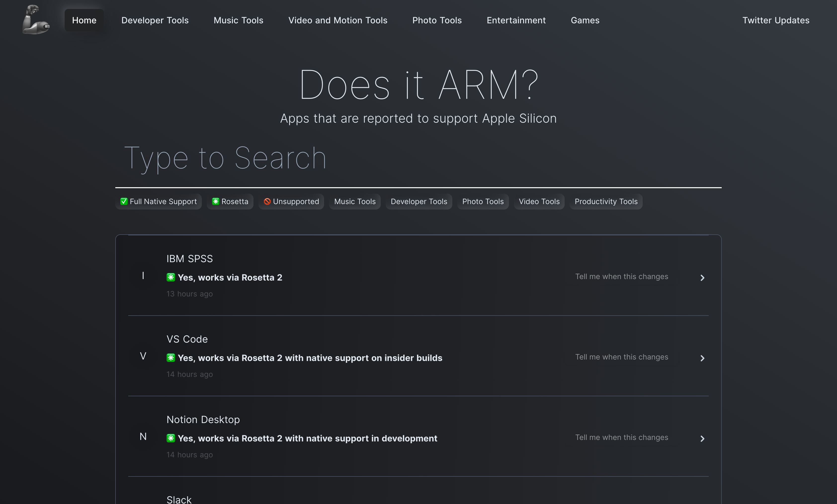837x504 pixels.
Task: Open the Developer Tools nav menu item
Action: (155, 20)
